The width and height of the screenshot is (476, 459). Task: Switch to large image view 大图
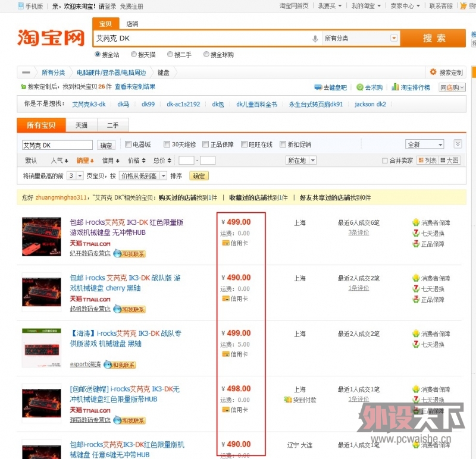coord(449,161)
